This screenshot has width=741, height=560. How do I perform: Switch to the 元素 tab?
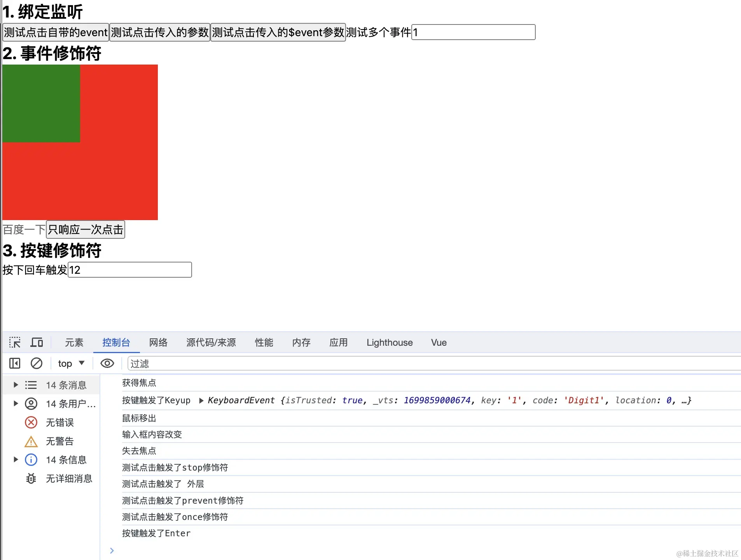click(74, 342)
